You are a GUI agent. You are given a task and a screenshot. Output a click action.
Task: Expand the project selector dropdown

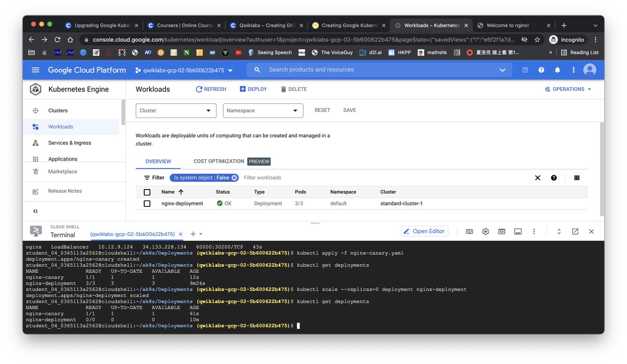coord(184,70)
